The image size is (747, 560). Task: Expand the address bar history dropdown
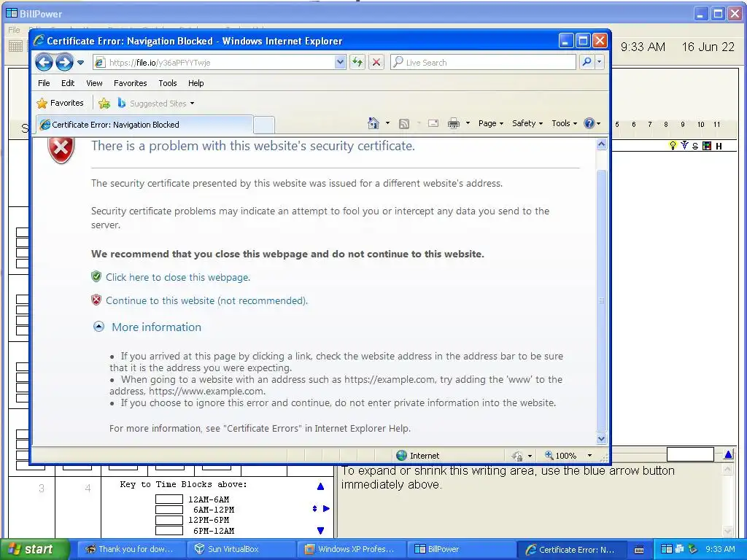point(340,63)
